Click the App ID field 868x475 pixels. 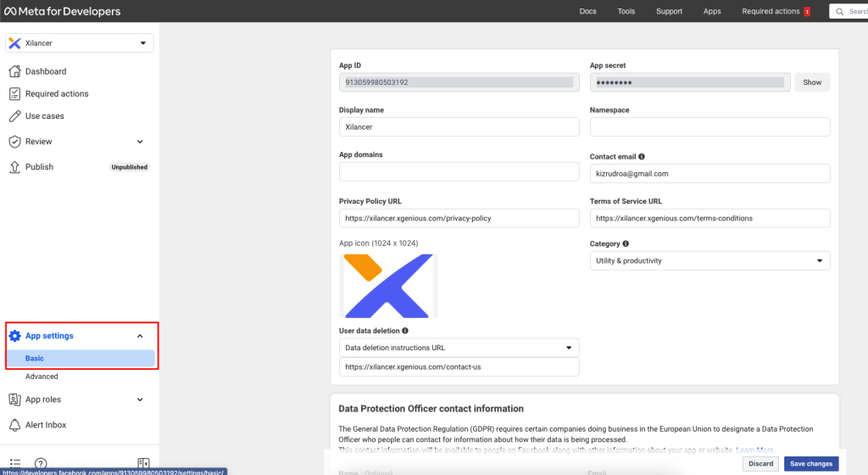(x=459, y=82)
